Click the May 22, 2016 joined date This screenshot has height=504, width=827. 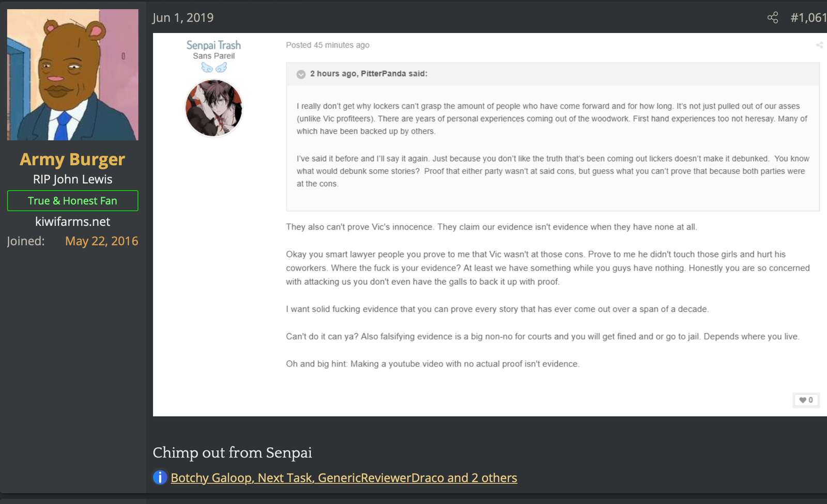click(x=102, y=241)
